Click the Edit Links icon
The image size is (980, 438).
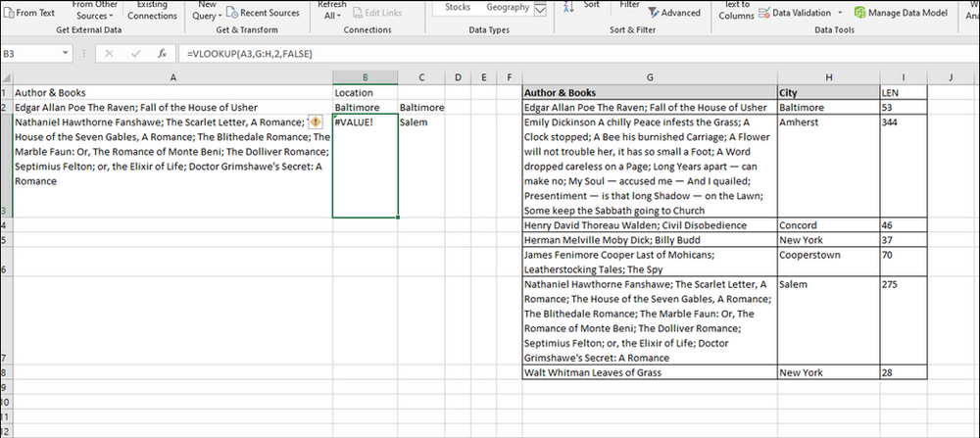coord(358,13)
